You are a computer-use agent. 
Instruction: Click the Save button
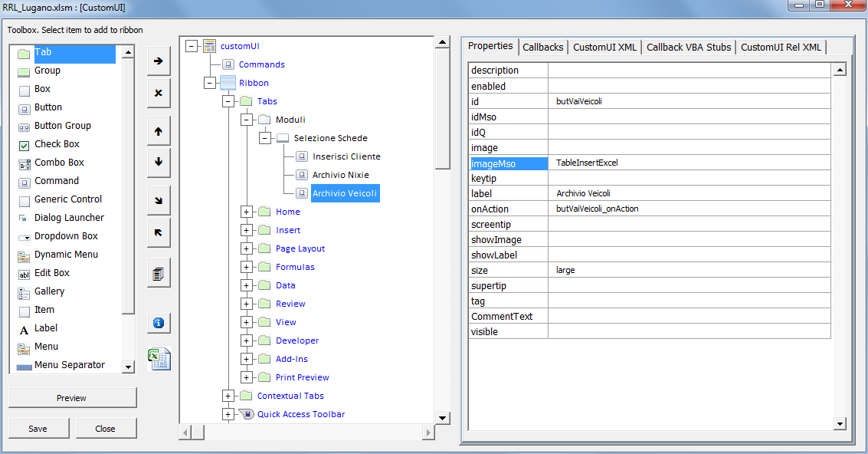(x=38, y=429)
